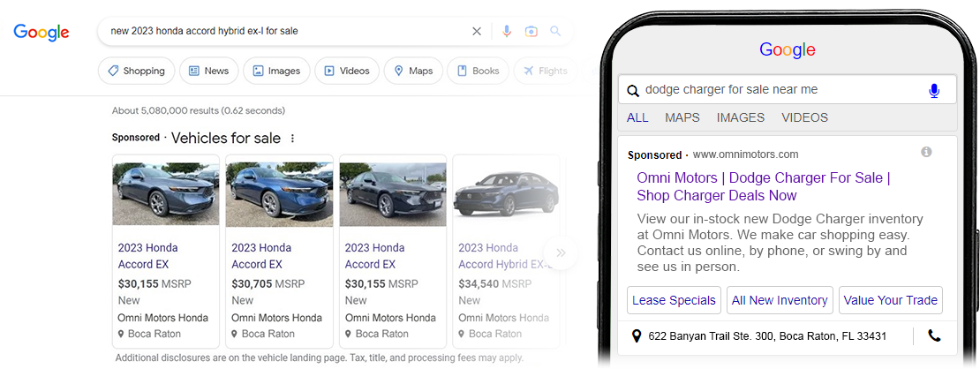Open Google Lens camera search icon
Image resolution: width=980 pixels, height=369 pixels.
[531, 31]
